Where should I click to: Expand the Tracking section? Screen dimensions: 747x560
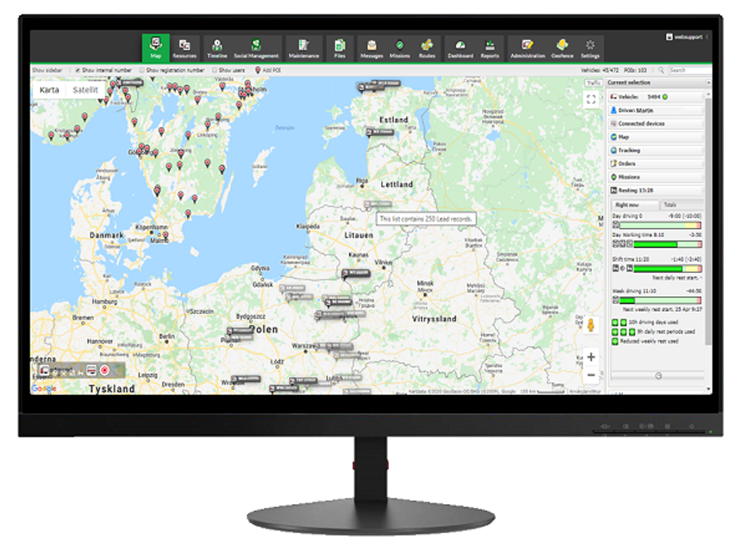click(x=657, y=151)
